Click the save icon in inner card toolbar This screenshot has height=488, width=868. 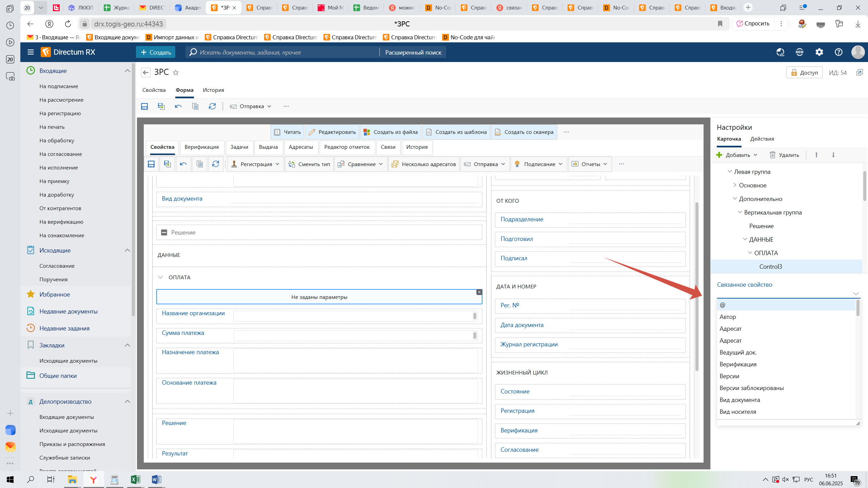coord(151,164)
